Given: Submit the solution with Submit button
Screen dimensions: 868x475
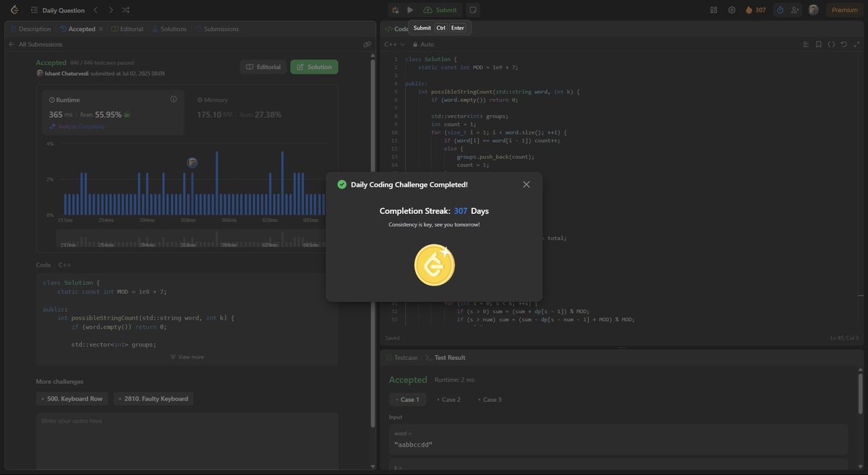Looking at the screenshot, I should pos(440,10).
